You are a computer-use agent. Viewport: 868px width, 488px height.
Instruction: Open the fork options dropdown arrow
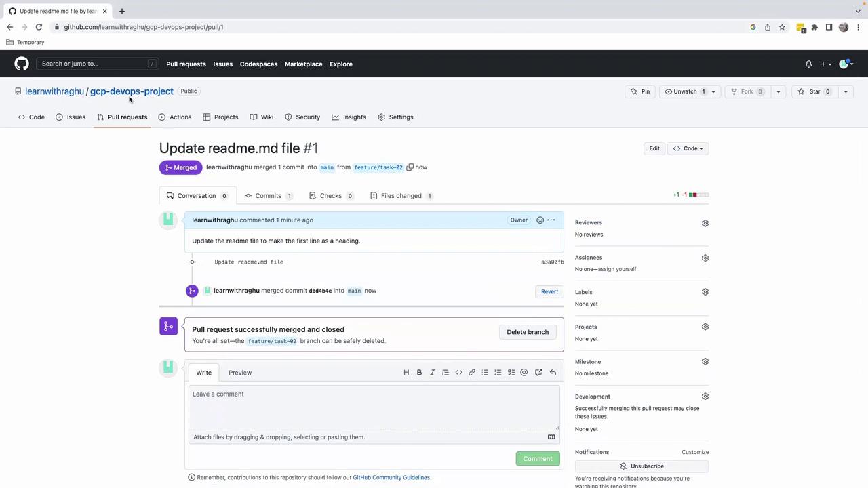(778, 91)
